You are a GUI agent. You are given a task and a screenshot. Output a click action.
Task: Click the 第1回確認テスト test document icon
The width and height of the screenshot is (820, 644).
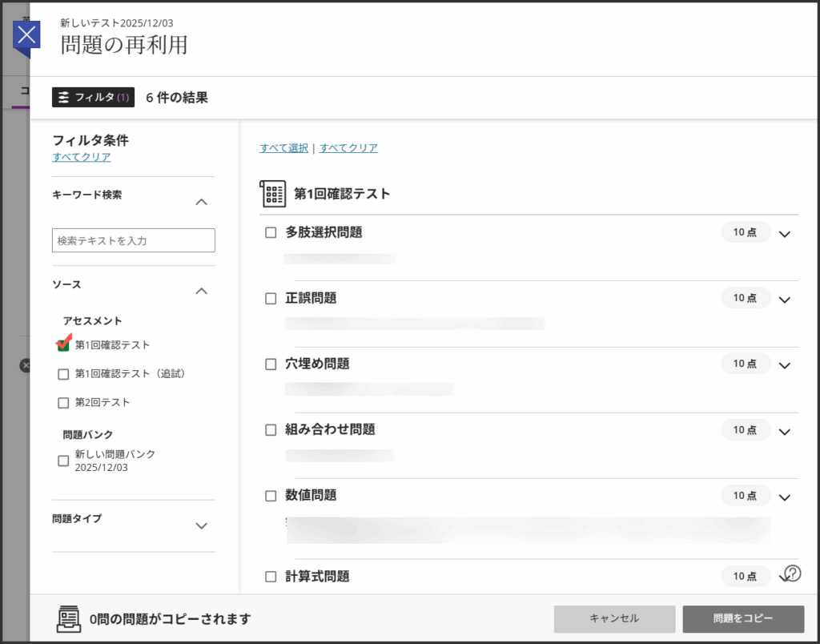273,194
